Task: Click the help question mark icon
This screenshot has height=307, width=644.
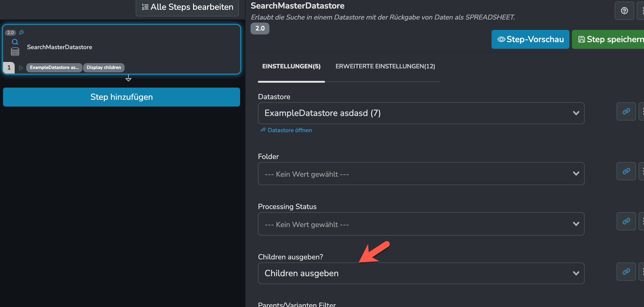Action: click(x=624, y=11)
